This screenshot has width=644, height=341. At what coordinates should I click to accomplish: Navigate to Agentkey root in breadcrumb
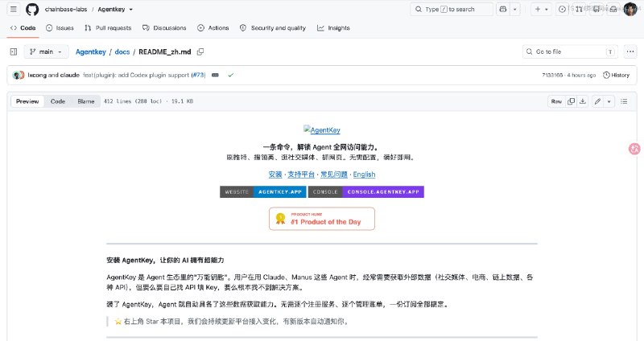[x=91, y=51]
